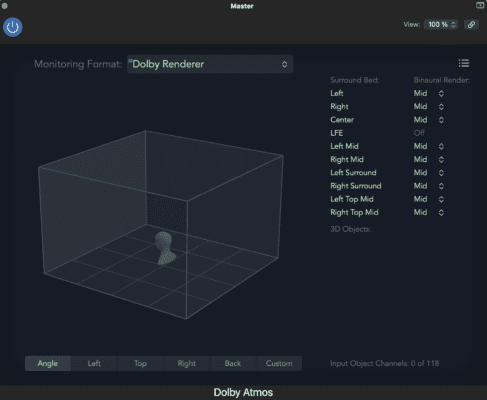Change the binaural render for Center
Screen dimensions: 487x400
pos(429,120)
